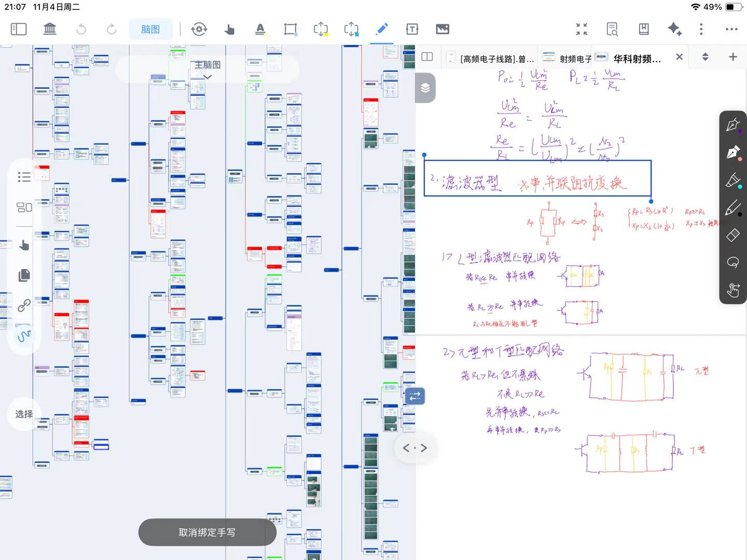Screen dimensions: 747x560
Task: Tap the 选择 button
Action: [24, 414]
